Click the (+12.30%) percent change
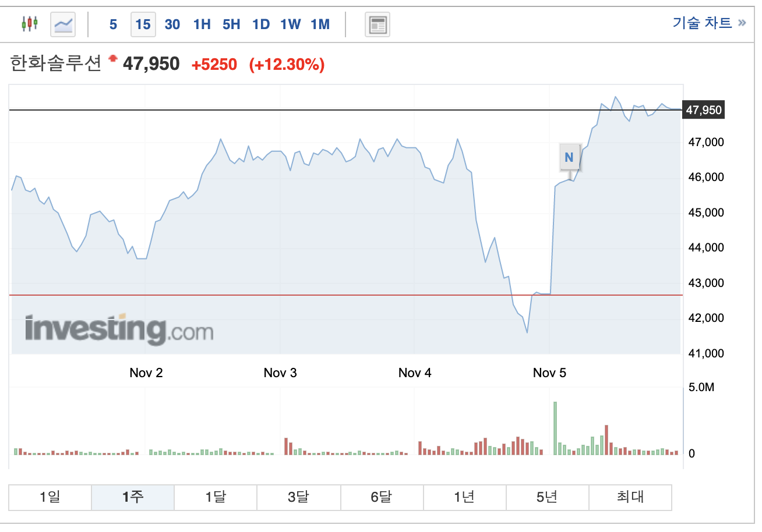762x532 pixels. [x=287, y=65]
